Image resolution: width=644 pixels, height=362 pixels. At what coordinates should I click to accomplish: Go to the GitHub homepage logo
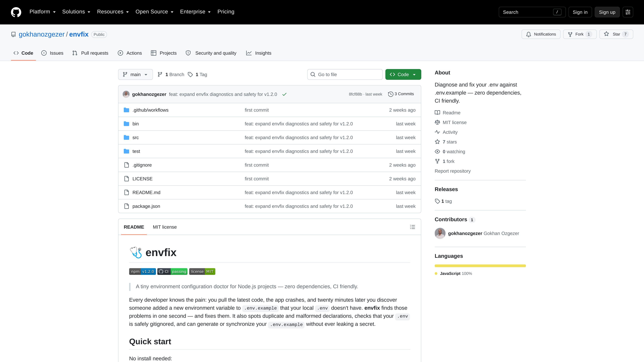click(16, 12)
